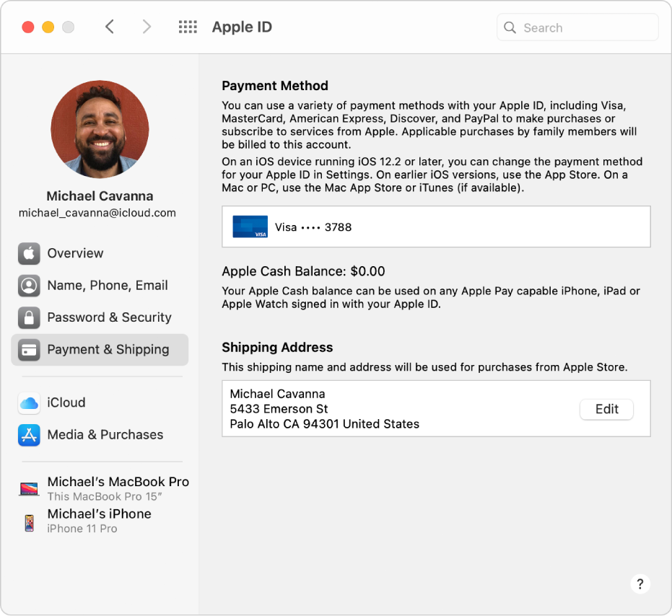Switch to Password & Security label
672x616 pixels.
pyautogui.click(x=109, y=317)
